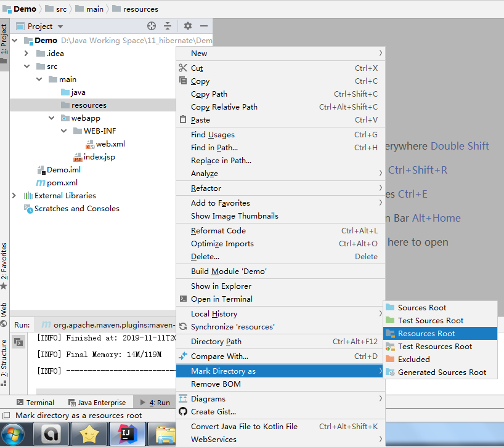Image resolution: width=504 pixels, height=447 pixels.
Task: Open Local History submenu
Action: pyautogui.click(x=280, y=314)
